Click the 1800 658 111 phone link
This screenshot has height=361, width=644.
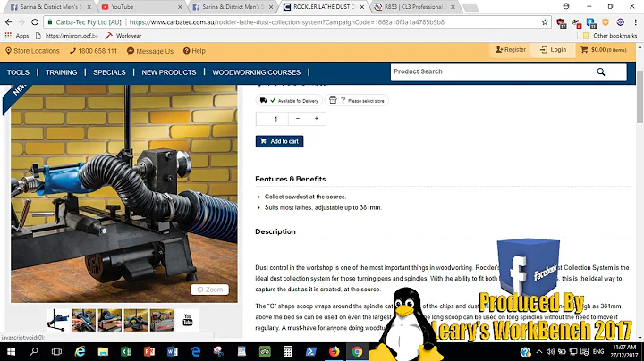93,51
